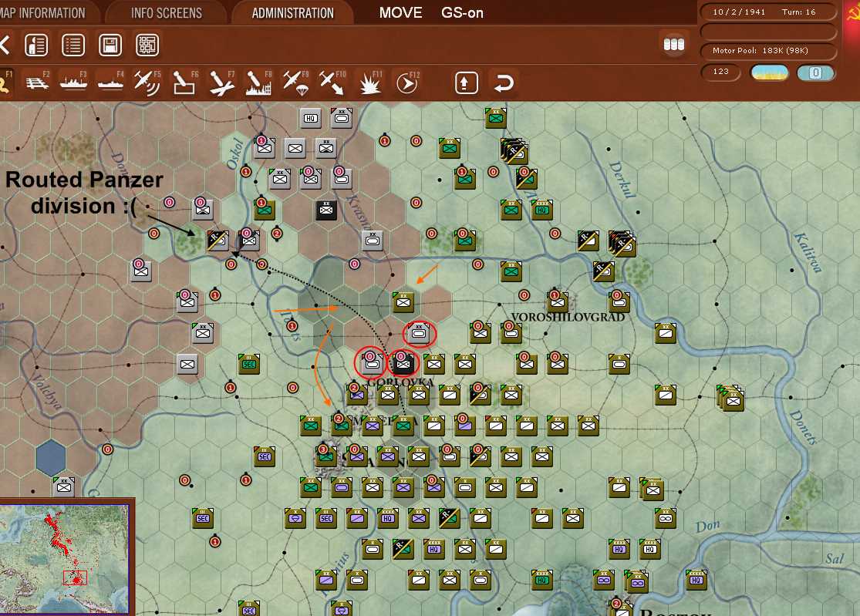Screen dimensions: 860x616
Task: Click the 123 value field
Action: point(720,72)
